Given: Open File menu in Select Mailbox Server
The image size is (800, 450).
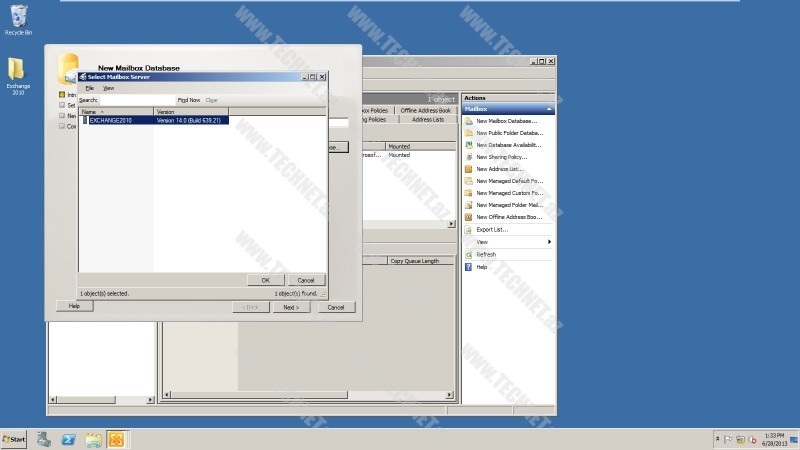Looking at the screenshot, I should (90, 88).
